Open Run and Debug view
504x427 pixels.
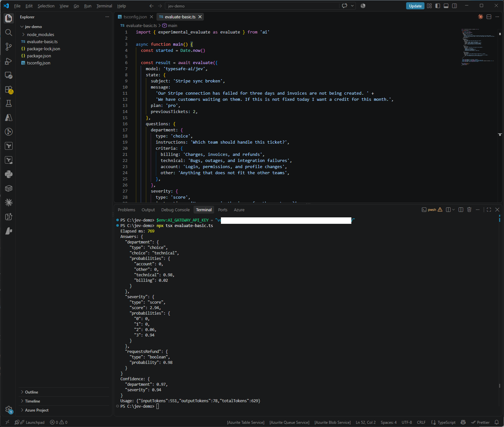point(9,61)
